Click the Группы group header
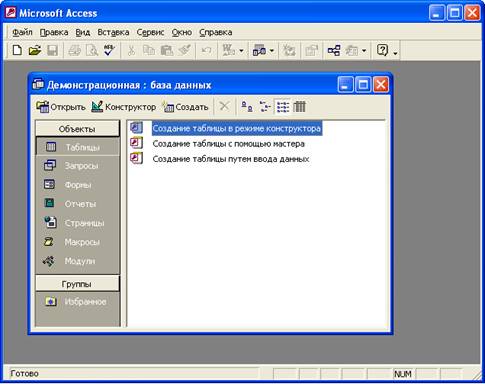 (77, 284)
